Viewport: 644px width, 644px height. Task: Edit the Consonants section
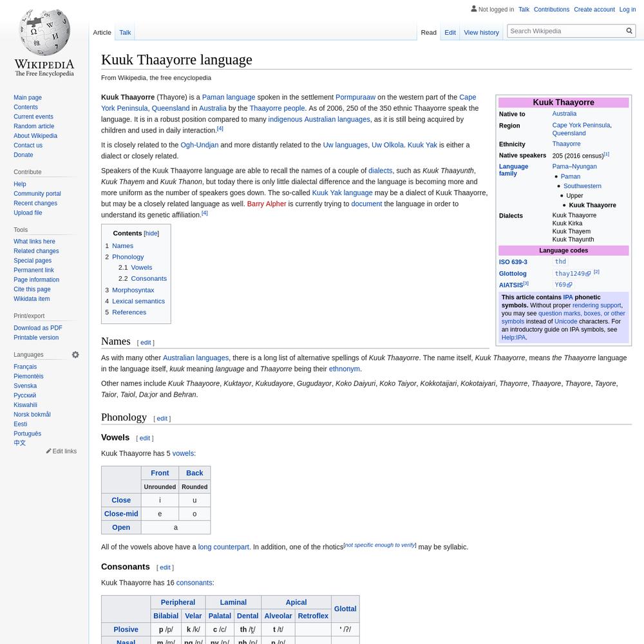point(165,567)
